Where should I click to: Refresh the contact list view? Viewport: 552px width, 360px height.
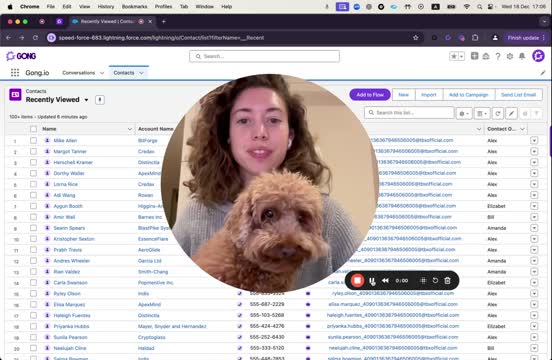click(498, 113)
